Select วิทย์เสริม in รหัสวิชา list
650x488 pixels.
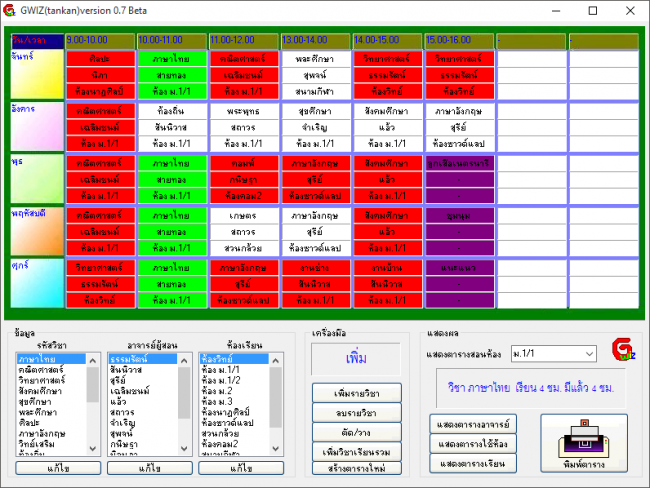(51, 444)
